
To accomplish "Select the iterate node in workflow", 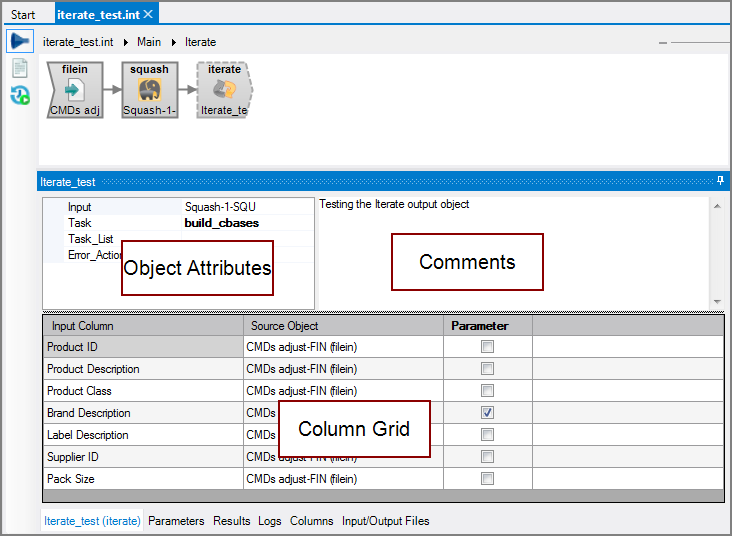I will coord(224,90).
